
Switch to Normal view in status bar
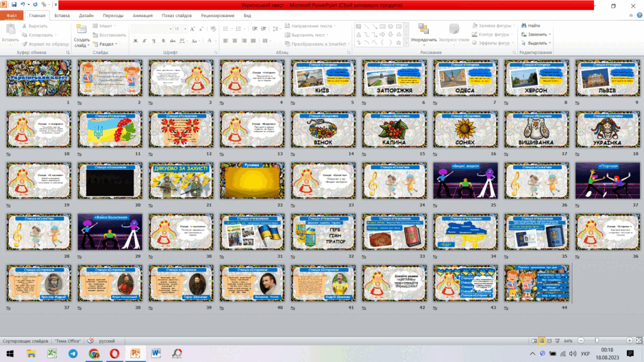[534, 341]
